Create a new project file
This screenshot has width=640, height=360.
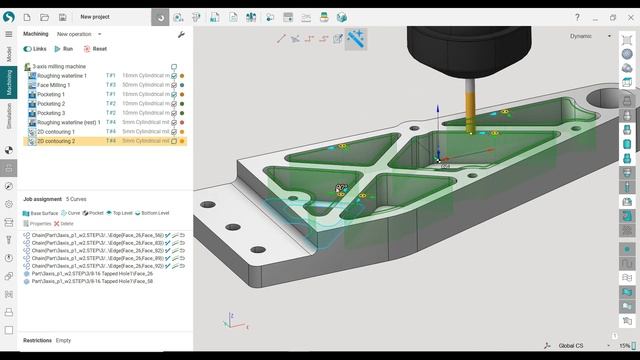pos(27,17)
